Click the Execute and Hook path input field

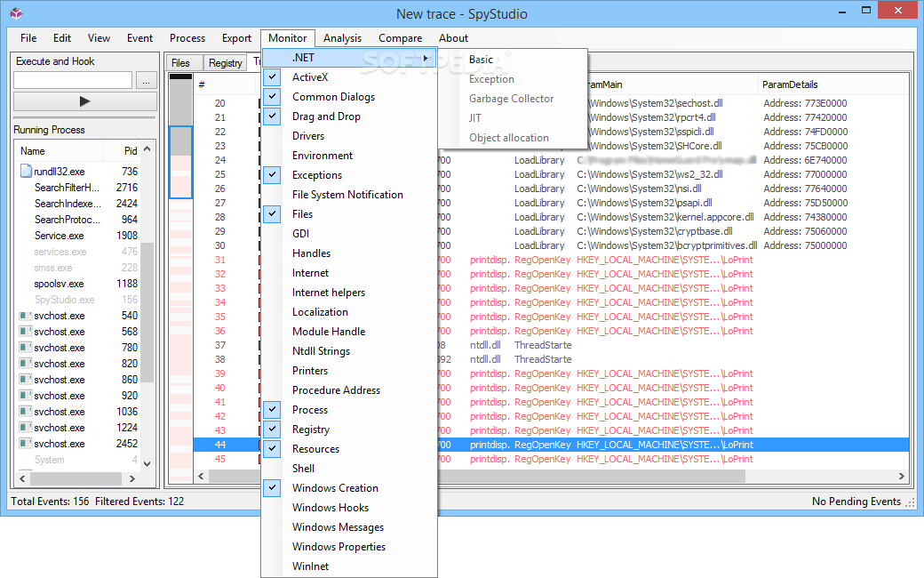[x=73, y=80]
